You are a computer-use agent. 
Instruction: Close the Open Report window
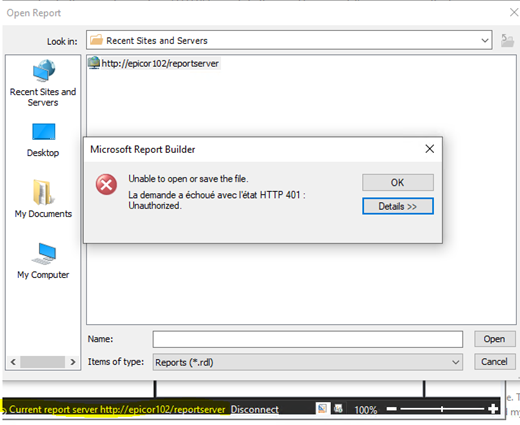(514, 12)
